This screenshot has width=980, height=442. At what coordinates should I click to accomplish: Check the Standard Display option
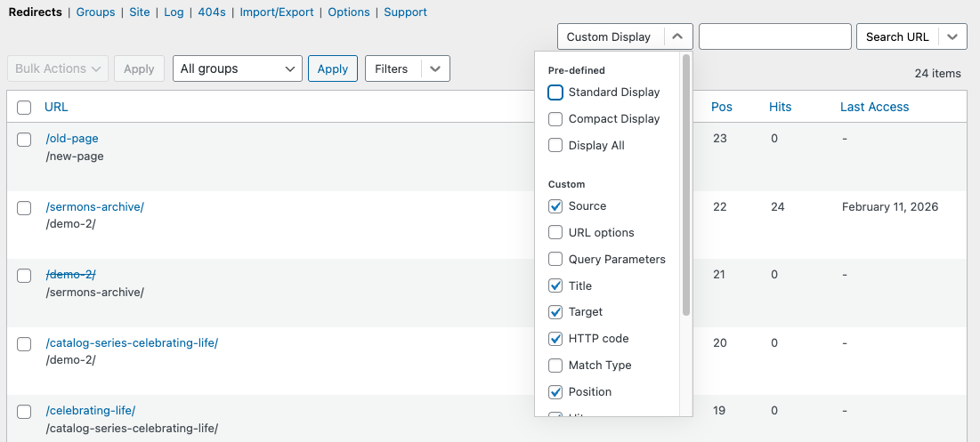point(555,92)
